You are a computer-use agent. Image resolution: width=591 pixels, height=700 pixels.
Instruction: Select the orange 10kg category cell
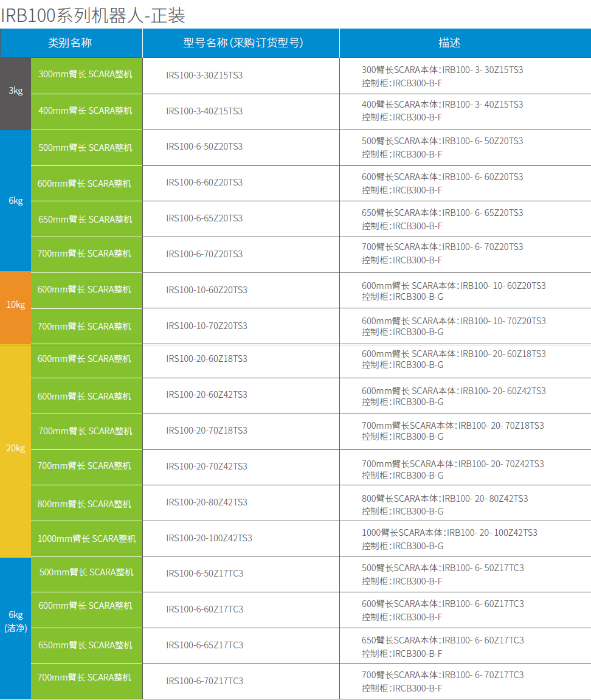click(x=16, y=308)
